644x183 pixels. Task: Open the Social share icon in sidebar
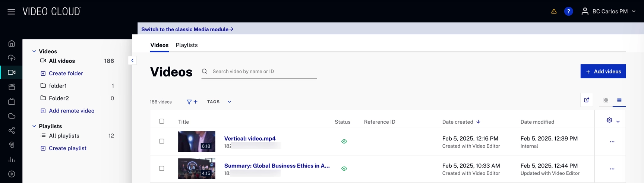(x=12, y=130)
